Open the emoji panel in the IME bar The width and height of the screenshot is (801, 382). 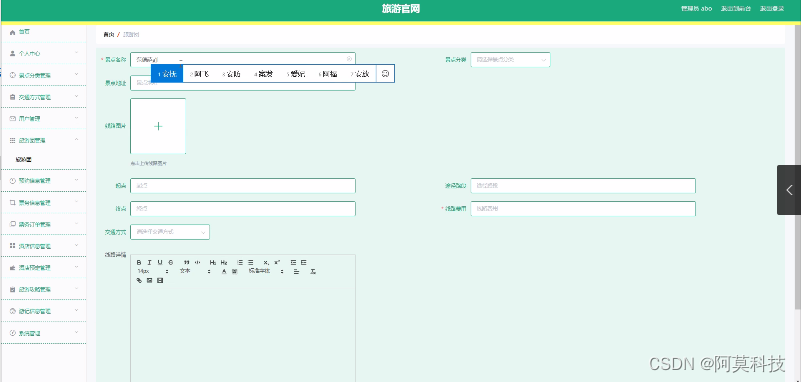pos(385,74)
